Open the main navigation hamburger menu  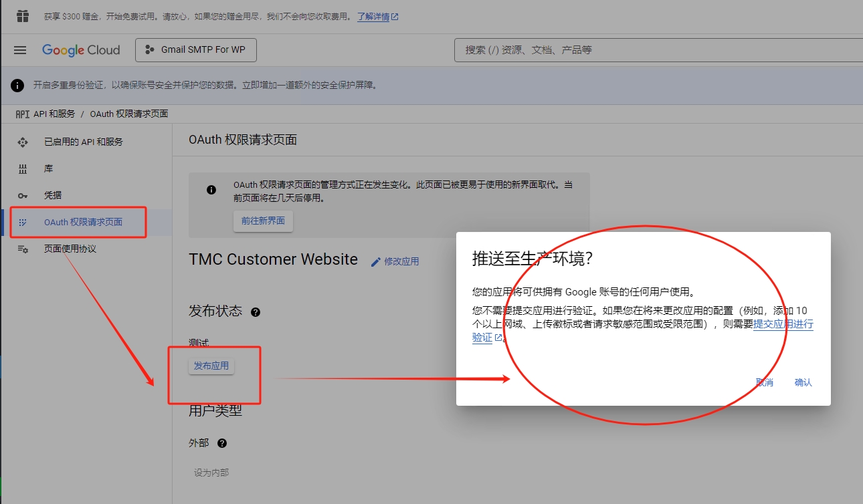20,50
